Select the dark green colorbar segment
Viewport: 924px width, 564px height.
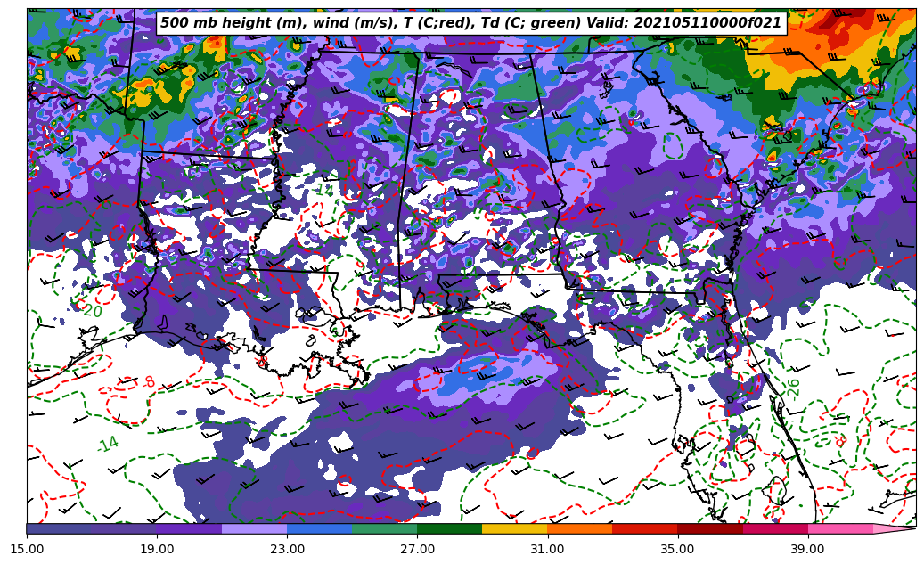tap(449, 528)
